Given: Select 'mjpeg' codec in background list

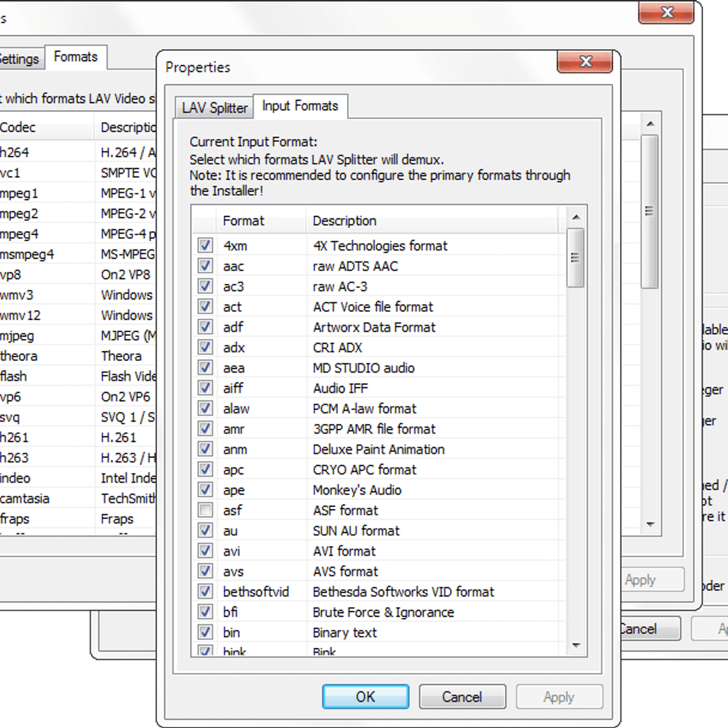Looking at the screenshot, I should tap(17, 336).
